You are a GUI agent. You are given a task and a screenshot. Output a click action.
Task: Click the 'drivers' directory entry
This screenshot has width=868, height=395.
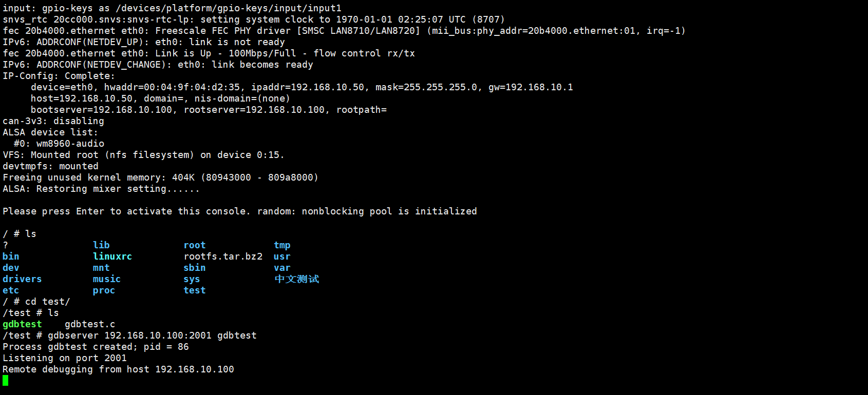22,279
